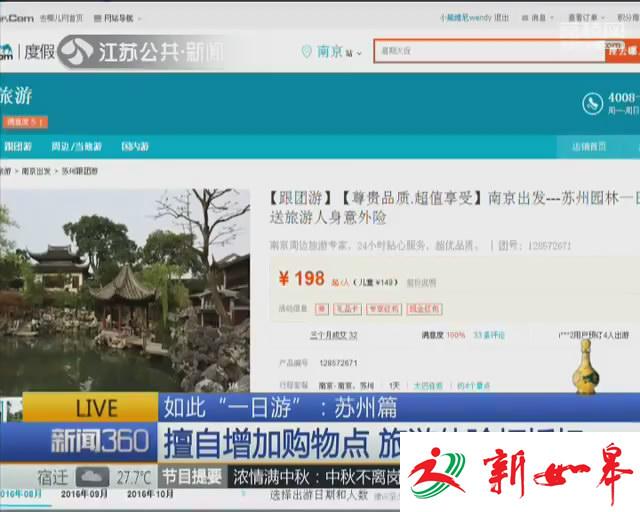Click the location pin icon beside 南京
The height and width of the screenshot is (512, 640).
306,51
